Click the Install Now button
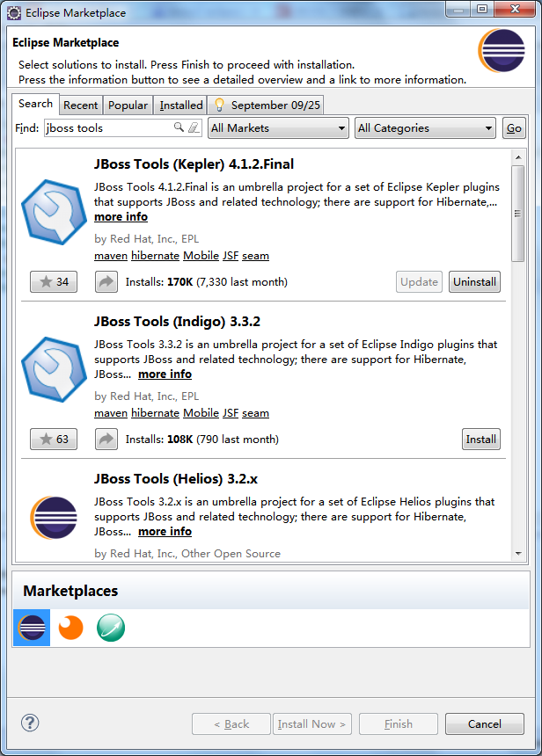 click(x=312, y=723)
